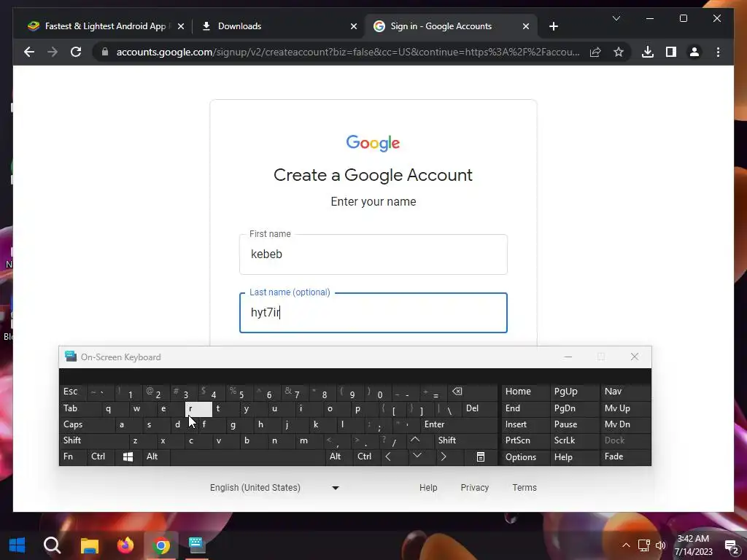Toggle the right Ctrl key
747x560 pixels.
367,456
